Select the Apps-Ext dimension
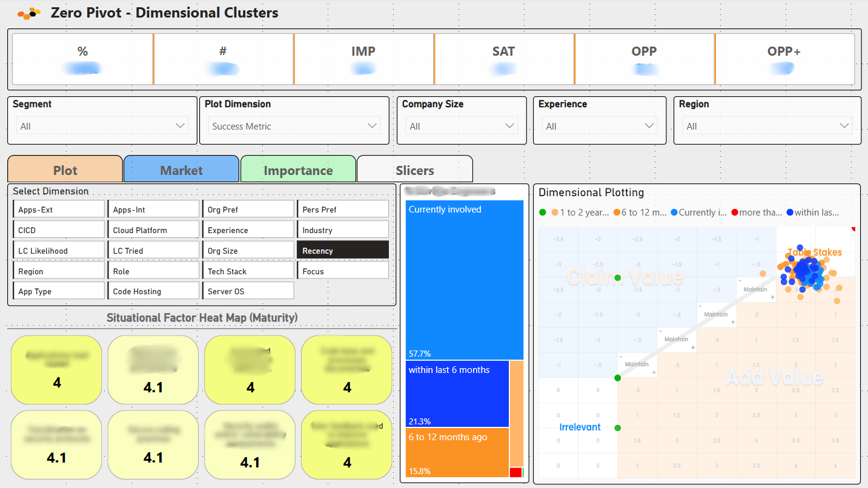 [59, 209]
